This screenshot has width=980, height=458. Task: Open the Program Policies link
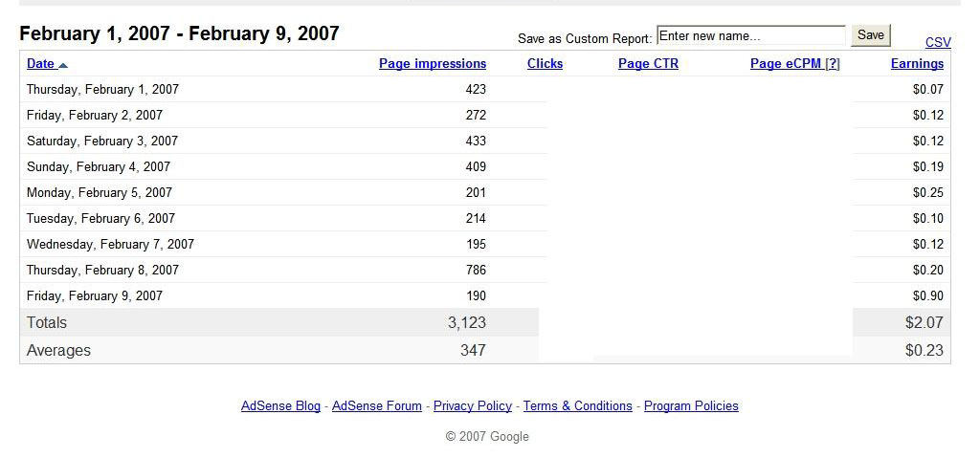coord(691,406)
